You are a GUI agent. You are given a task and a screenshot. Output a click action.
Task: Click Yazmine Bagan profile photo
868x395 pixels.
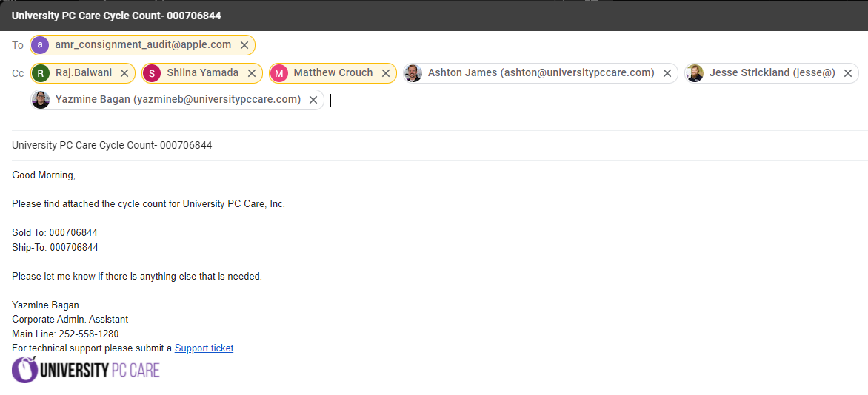tap(41, 100)
